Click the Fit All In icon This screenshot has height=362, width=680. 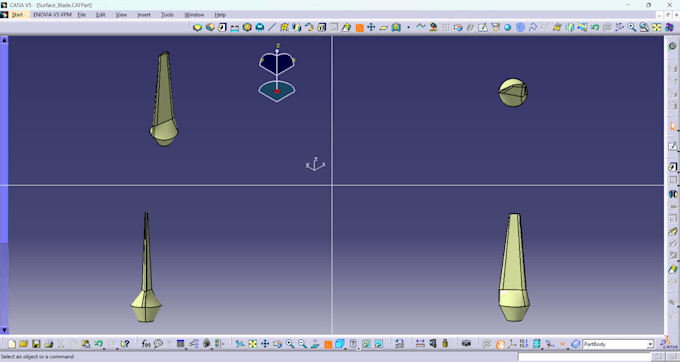(x=252, y=344)
